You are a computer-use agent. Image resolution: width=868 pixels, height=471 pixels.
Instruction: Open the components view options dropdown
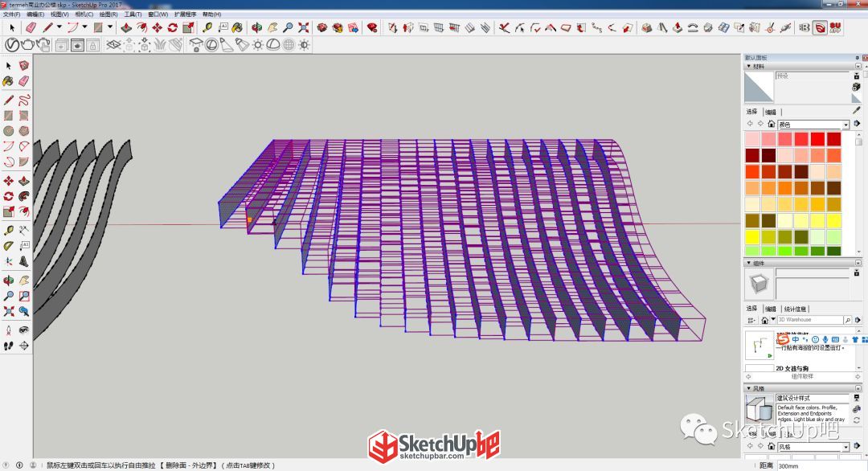751,320
